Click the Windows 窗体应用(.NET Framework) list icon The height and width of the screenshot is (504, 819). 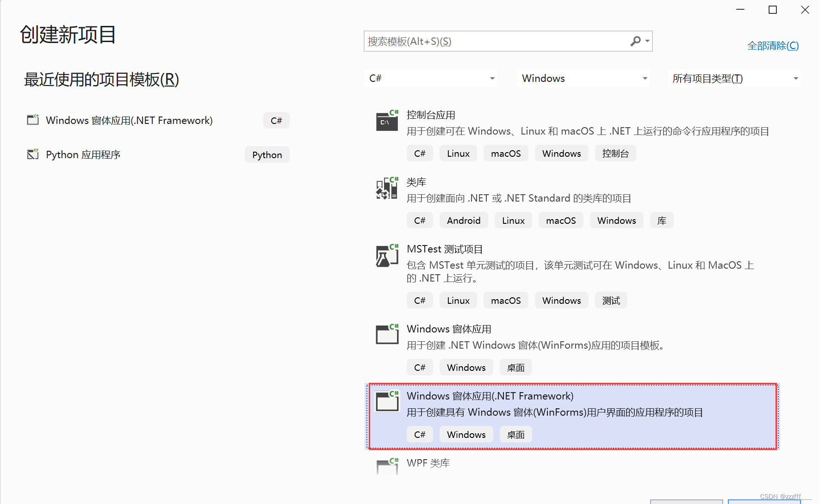387,401
